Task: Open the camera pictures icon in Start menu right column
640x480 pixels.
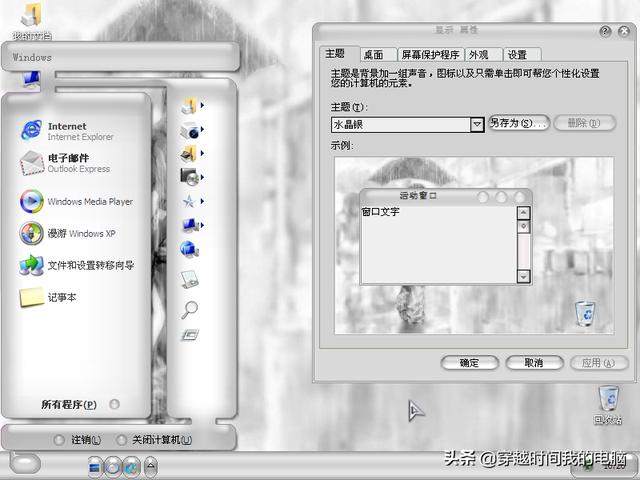Action: pos(189,131)
